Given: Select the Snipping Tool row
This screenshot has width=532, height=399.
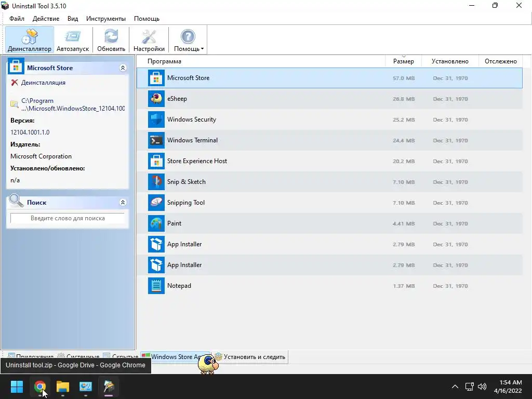Looking at the screenshot, I should point(329,203).
